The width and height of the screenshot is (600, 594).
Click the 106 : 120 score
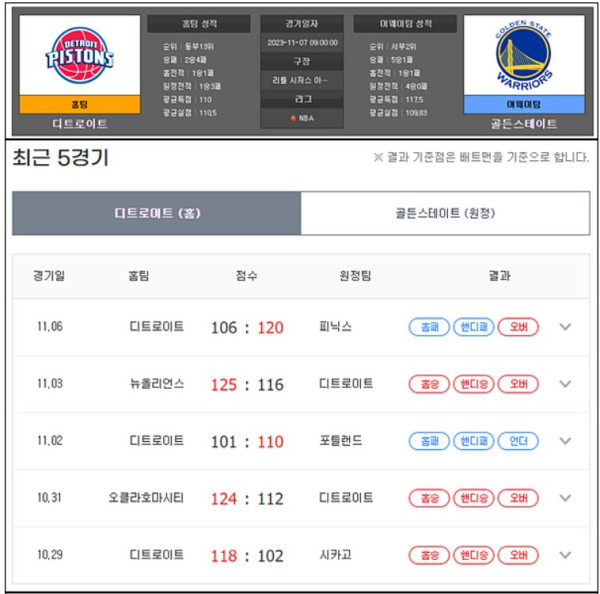(x=247, y=327)
